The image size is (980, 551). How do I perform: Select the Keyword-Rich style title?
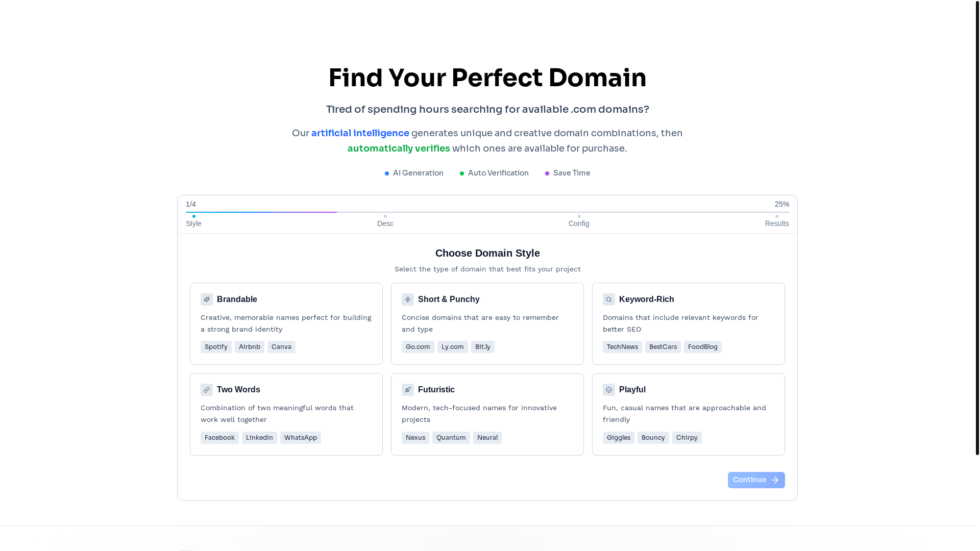pos(646,299)
